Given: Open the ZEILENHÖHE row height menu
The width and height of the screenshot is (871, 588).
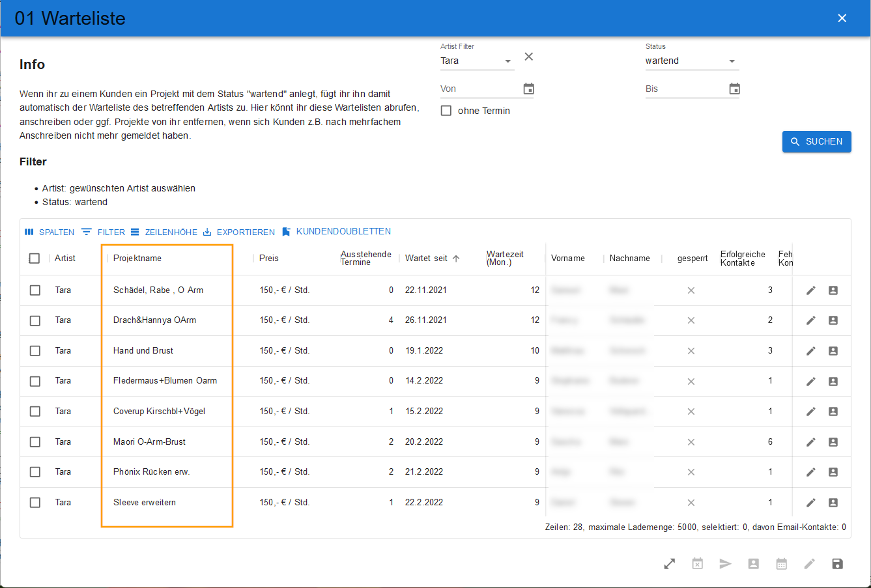Looking at the screenshot, I should (x=164, y=232).
